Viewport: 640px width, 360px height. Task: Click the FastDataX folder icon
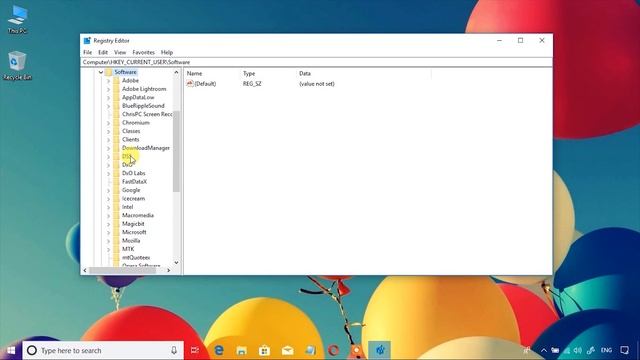[x=116, y=182]
